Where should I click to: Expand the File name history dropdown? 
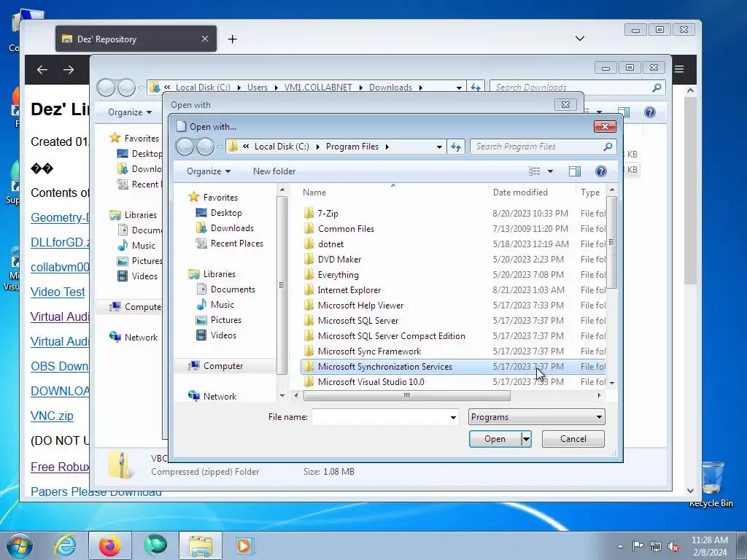(453, 418)
